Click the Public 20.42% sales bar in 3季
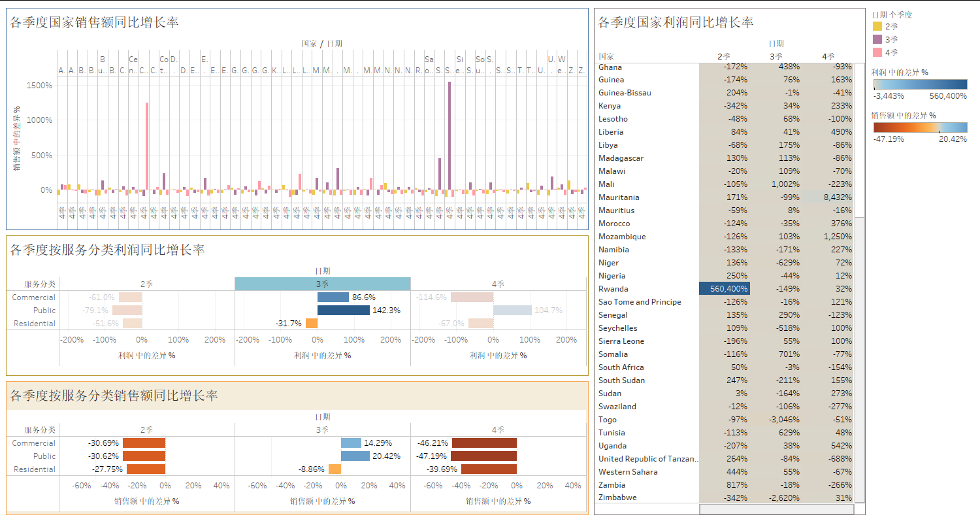This screenshot has width=980, height=523. (355, 456)
